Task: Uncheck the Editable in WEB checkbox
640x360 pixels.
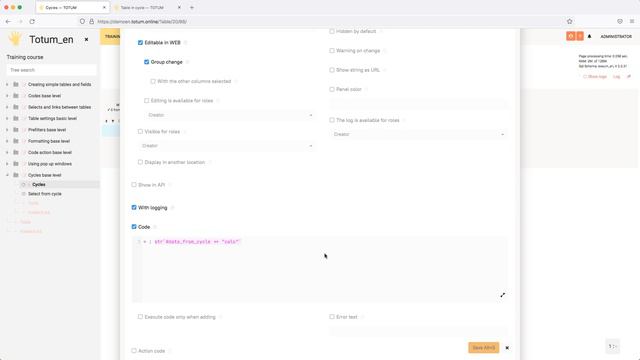Action: (x=140, y=42)
